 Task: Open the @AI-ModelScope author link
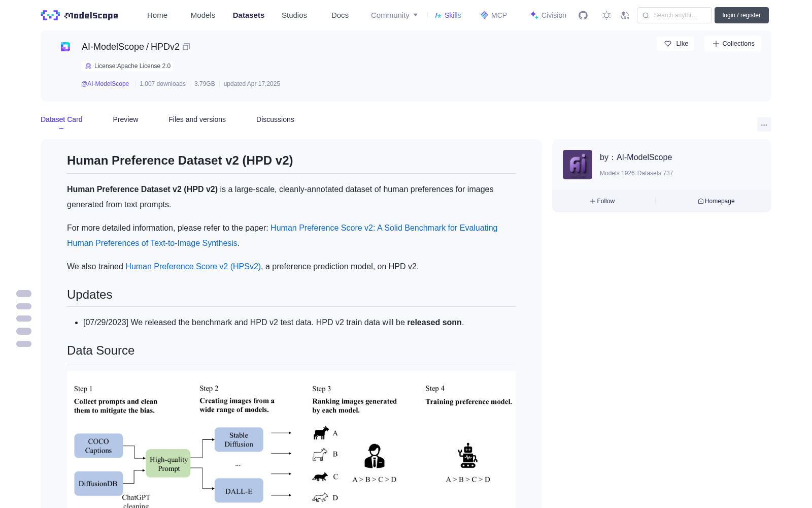tap(105, 84)
